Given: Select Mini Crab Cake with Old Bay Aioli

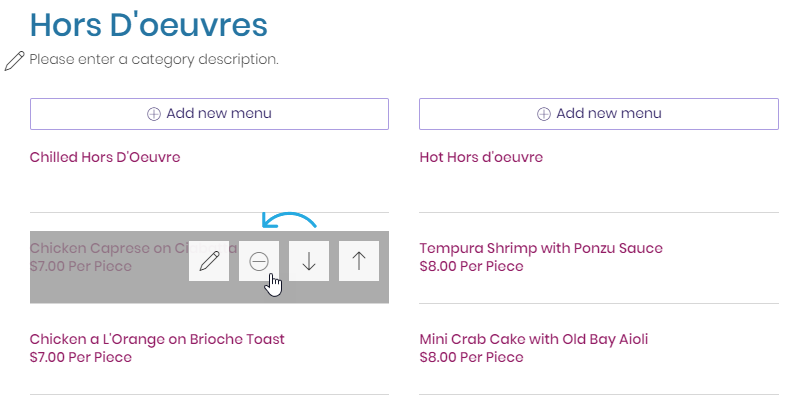Looking at the screenshot, I should click(x=534, y=339).
